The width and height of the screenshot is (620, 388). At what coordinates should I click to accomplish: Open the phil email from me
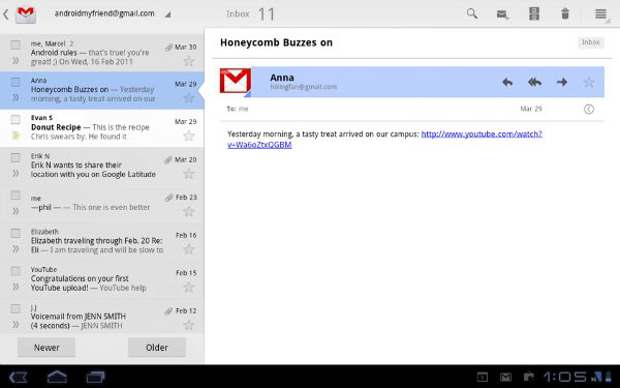pos(102,203)
